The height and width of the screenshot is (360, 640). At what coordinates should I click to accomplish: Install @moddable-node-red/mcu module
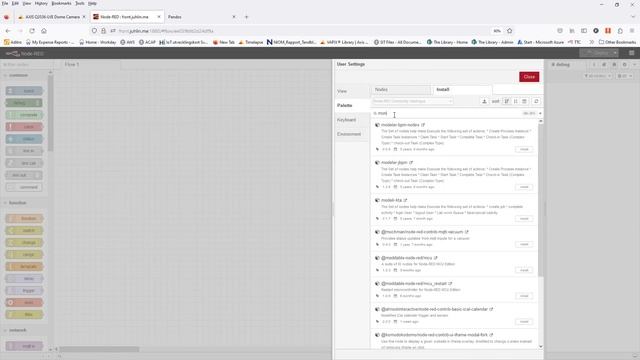point(524,270)
